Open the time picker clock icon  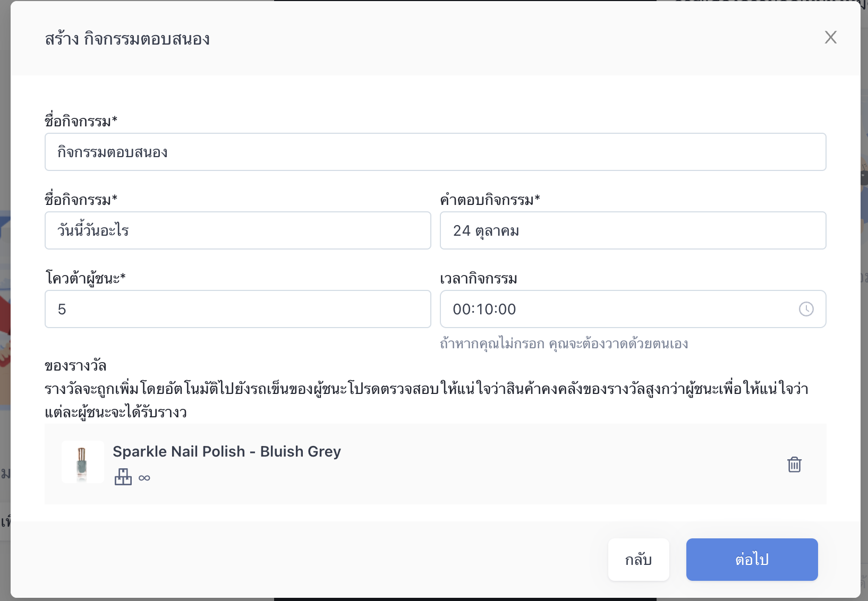tap(806, 309)
